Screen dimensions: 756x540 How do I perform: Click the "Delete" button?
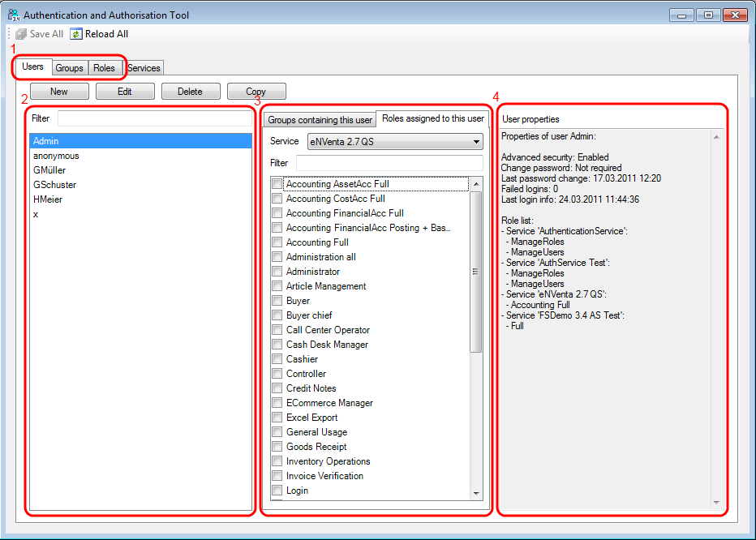[x=190, y=91]
